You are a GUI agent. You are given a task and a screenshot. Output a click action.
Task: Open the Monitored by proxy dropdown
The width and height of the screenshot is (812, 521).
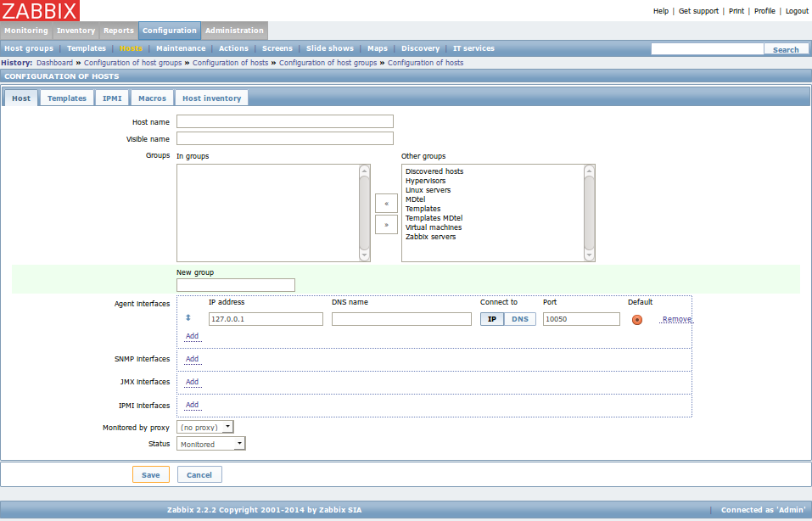pos(205,428)
